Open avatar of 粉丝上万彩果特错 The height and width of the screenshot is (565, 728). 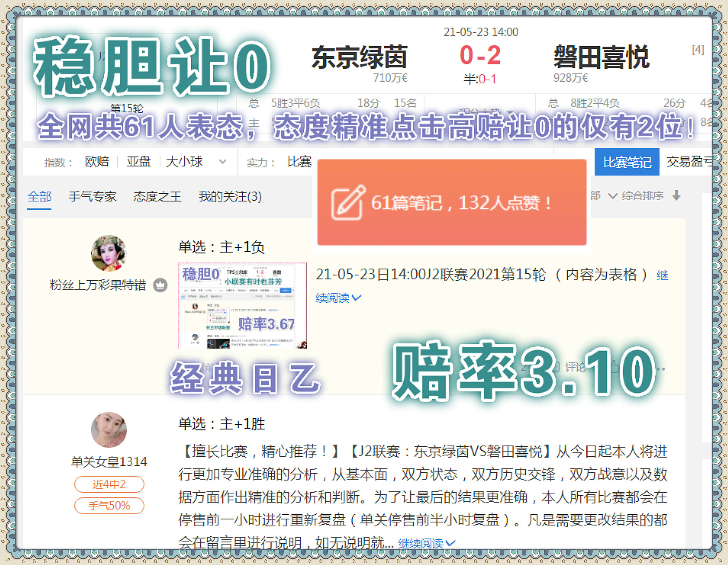(x=109, y=253)
